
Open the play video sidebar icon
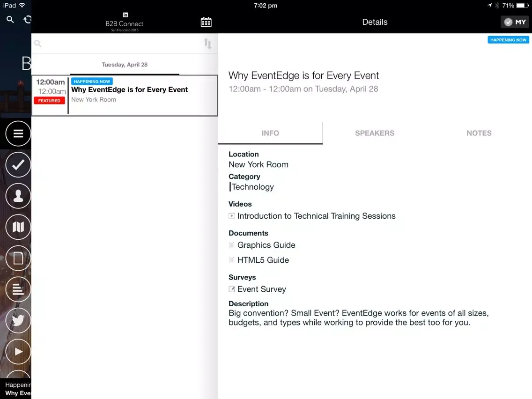18,352
